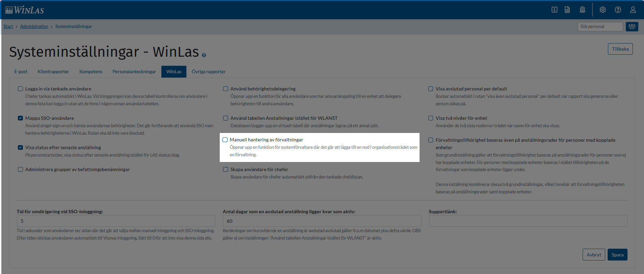Toggle Visa två nivåer för enhet

tap(431, 118)
